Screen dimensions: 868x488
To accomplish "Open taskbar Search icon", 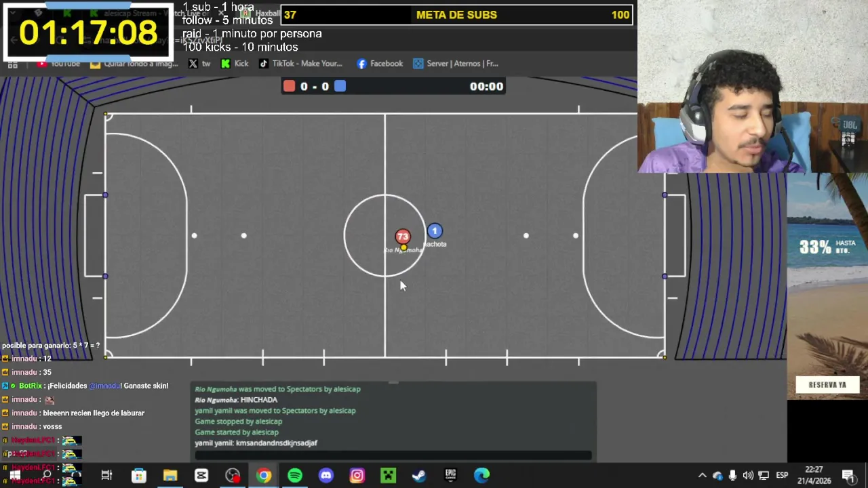I will pyautogui.click(x=47, y=475).
